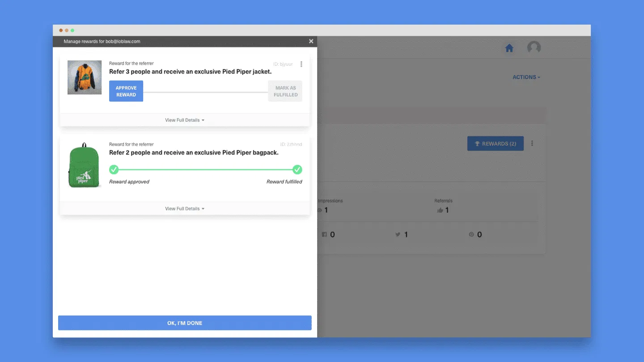
Task: Open the jacket reward three-dot menu
Action: pos(301,64)
